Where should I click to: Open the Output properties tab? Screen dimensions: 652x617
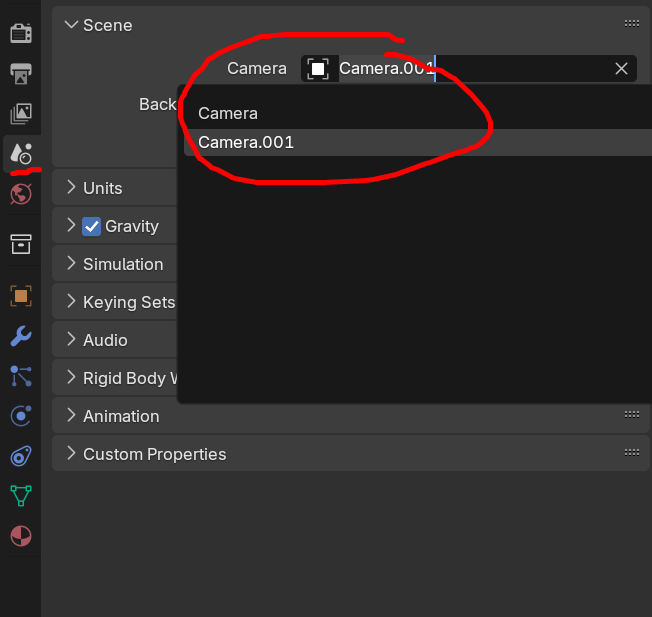[21, 74]
